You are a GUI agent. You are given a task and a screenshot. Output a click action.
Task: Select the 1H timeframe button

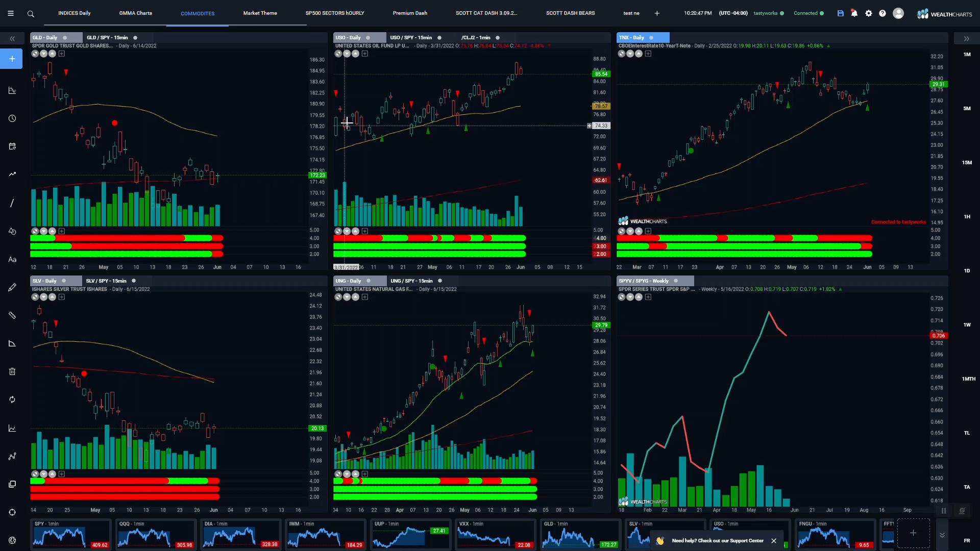[x=967, y=217]
